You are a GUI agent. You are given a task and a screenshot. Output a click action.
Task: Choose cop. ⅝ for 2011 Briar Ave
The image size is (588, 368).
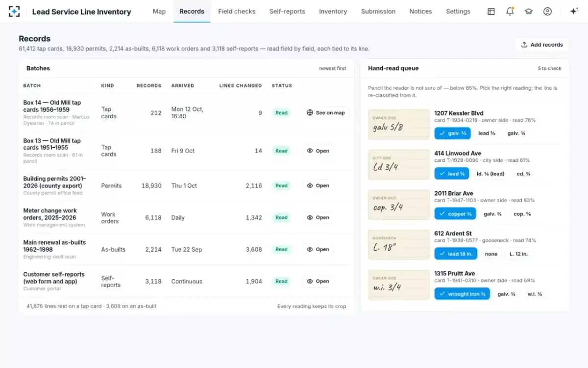[522, 214]
